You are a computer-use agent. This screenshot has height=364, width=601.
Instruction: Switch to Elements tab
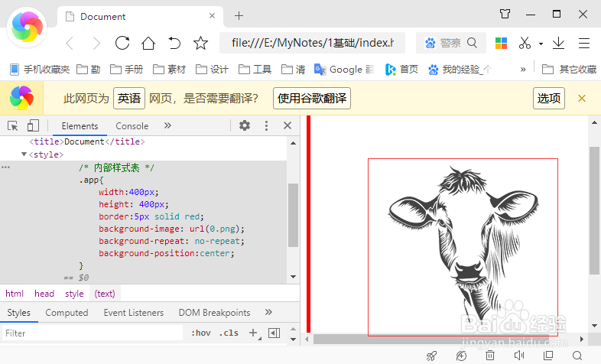tap(80, 126)
